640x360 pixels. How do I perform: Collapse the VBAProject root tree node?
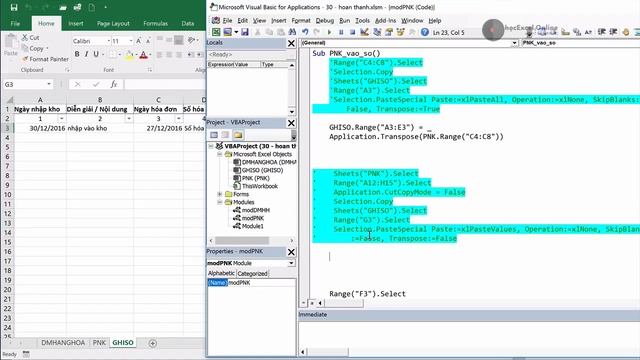[211, 146]
